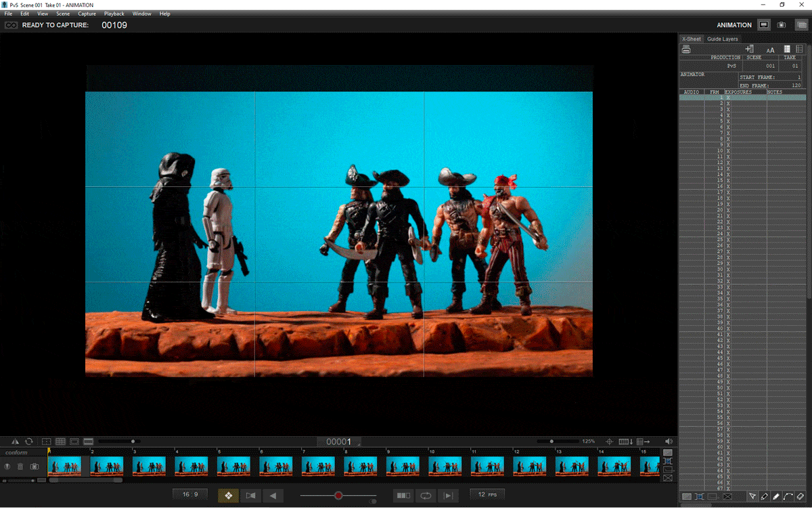Choose the curve path drawing tool

point(788,496)
